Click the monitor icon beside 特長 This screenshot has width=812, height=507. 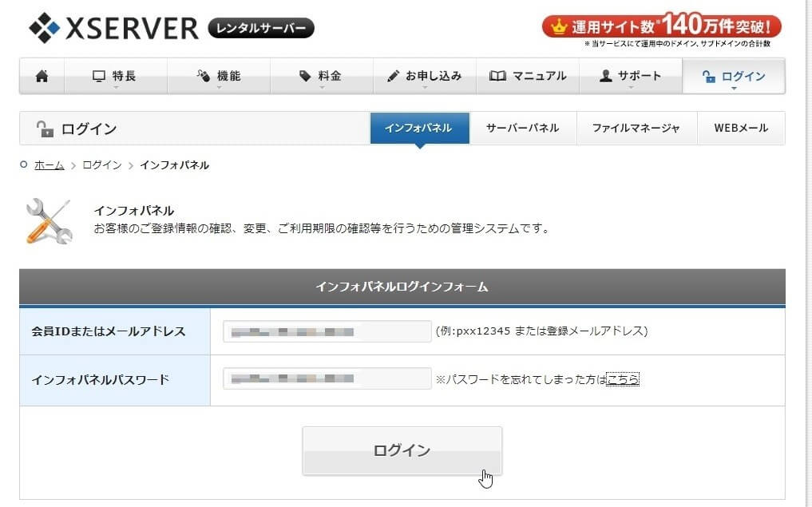point(99,77)
